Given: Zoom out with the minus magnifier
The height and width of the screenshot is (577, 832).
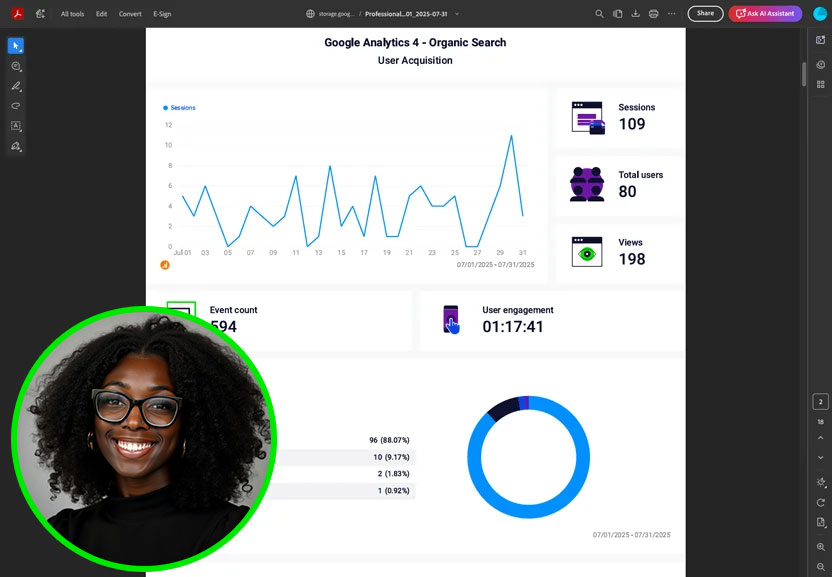Looking at the screenshot, I should [x=820, y=567].
